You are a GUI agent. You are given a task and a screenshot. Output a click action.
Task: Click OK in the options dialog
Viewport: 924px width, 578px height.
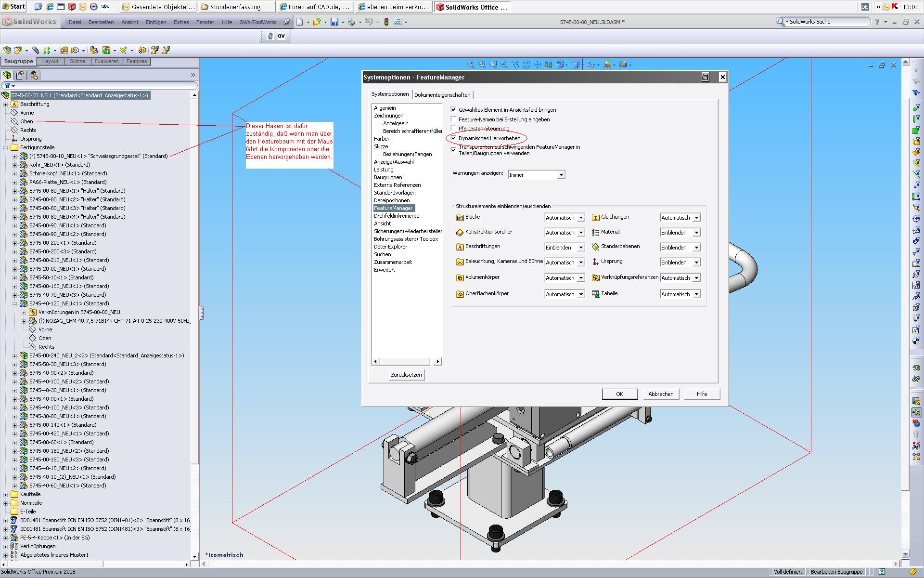point(619,394)
